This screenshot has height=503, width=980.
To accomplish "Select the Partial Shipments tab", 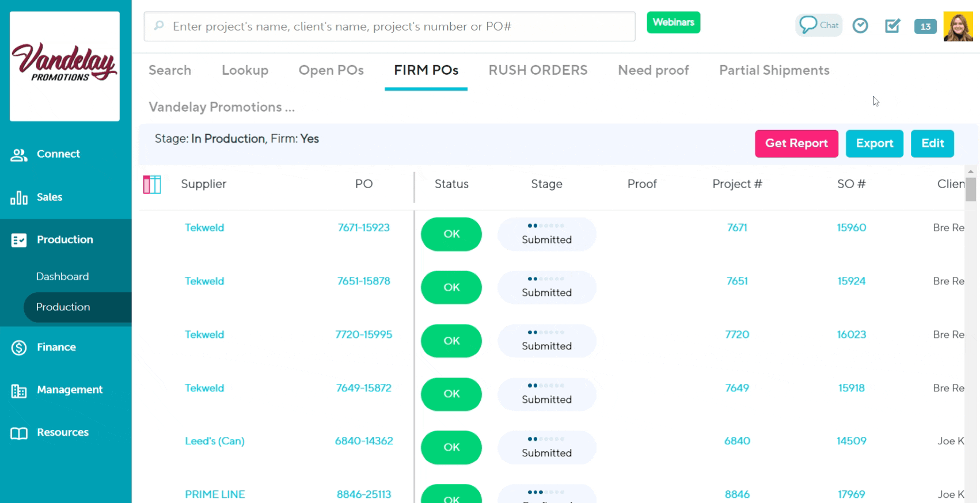I will 774,70.
